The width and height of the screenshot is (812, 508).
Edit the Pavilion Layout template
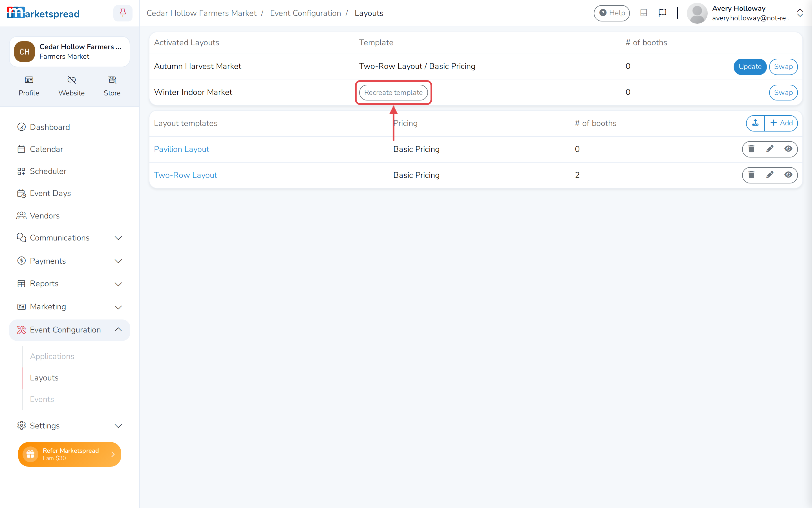pyautogui.click(x=770, y=149)
